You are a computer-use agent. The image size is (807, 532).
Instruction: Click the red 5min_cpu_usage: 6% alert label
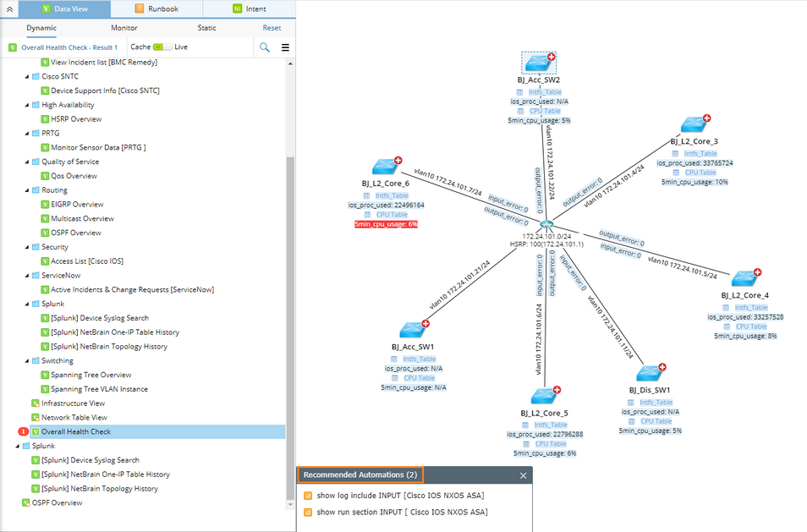coord(386,224)
